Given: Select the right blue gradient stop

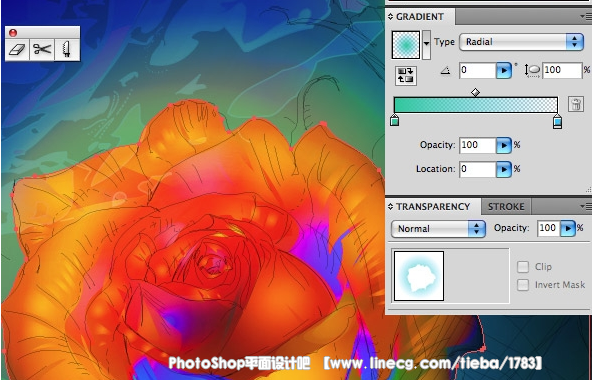Looking at the screenshot, I should (557, 122).
